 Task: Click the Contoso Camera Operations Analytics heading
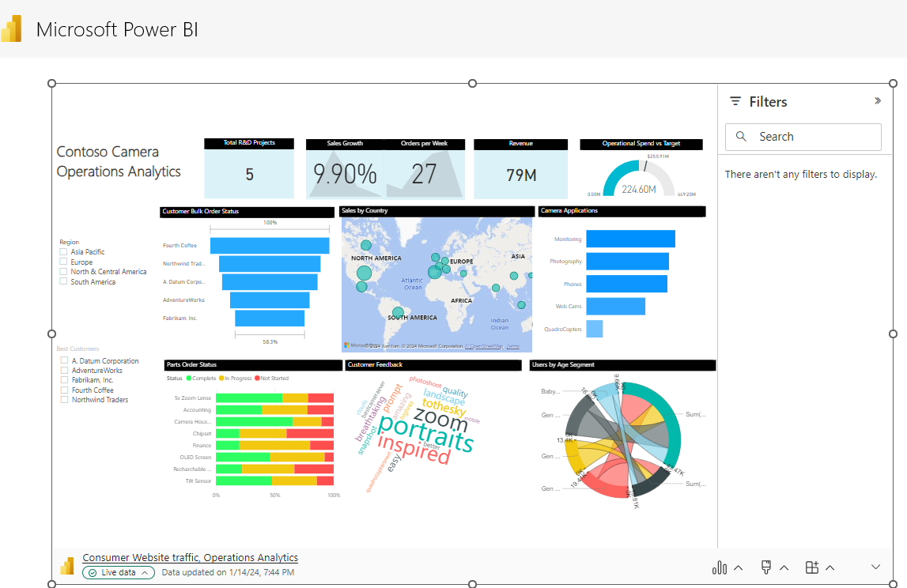coord(119,161)
